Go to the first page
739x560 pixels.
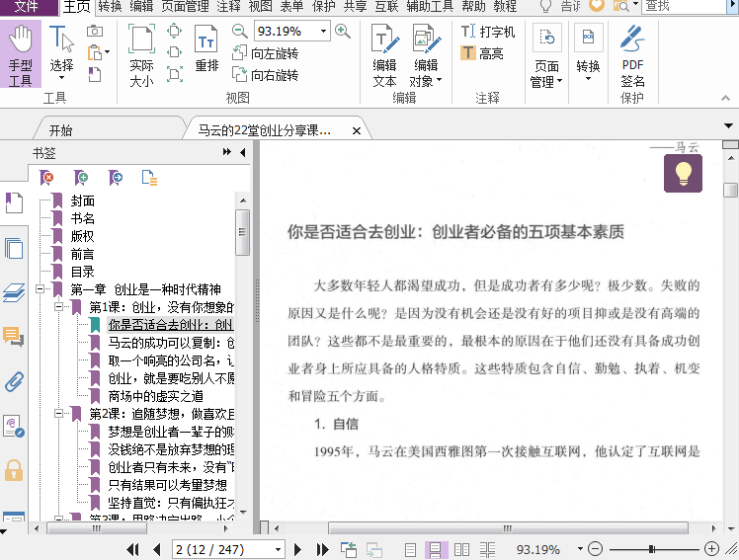[x=133, y=549]
